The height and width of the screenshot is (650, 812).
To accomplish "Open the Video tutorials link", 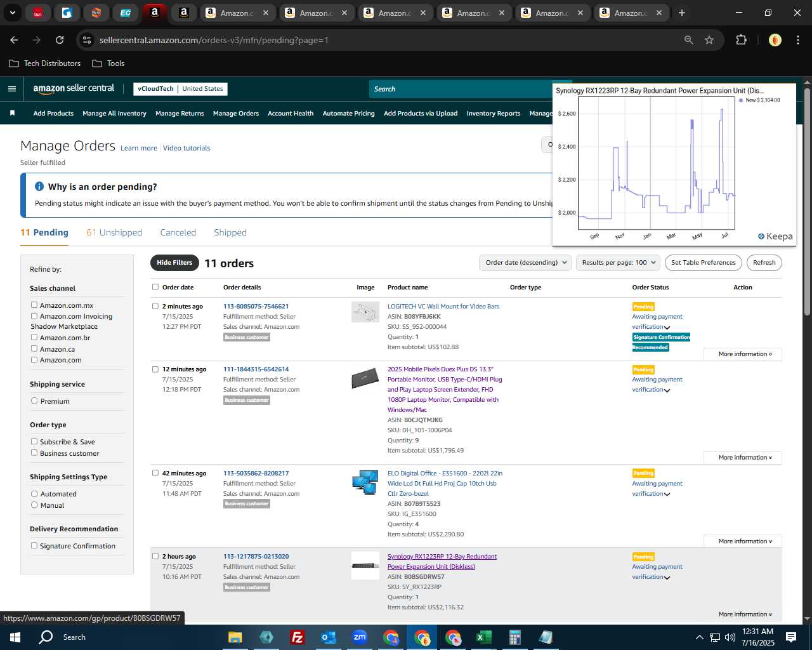I will pos(187,148).
